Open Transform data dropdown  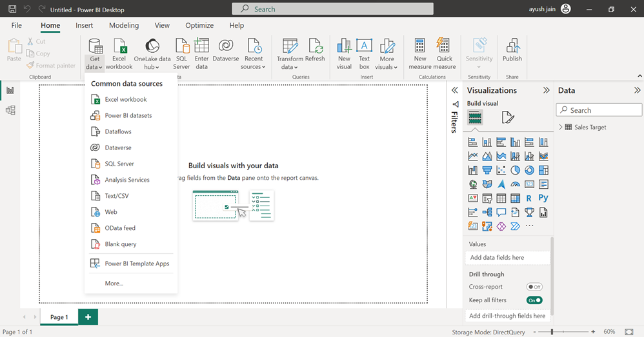click(290, 53)
